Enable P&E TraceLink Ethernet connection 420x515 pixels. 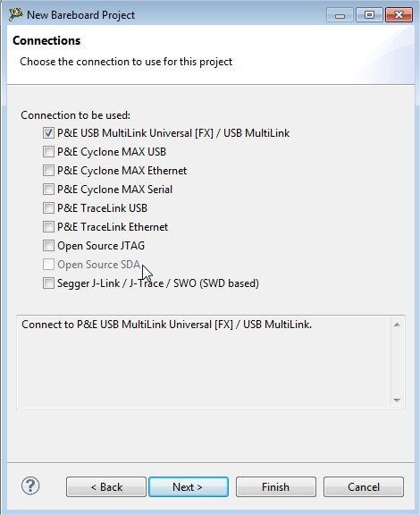point(48,226)
